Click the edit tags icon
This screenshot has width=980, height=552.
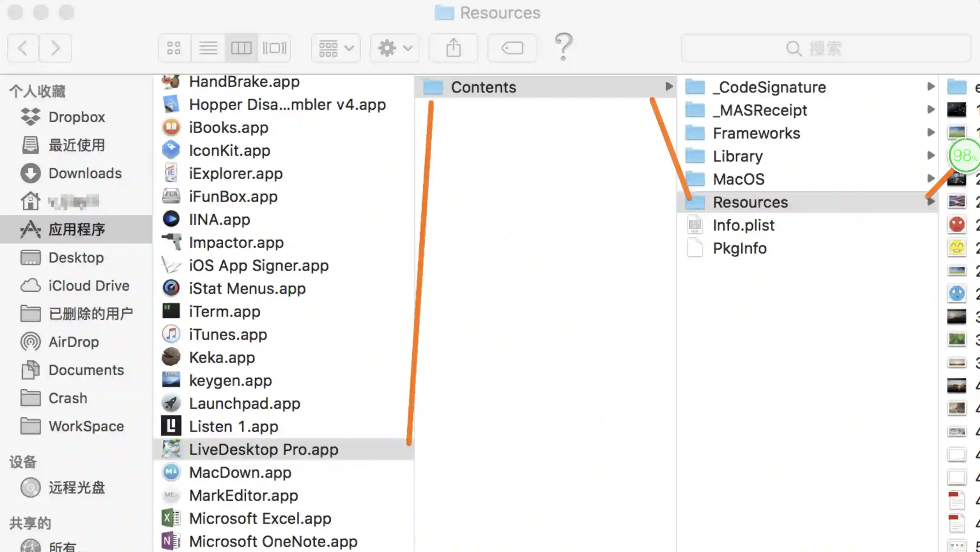[512, 48]
